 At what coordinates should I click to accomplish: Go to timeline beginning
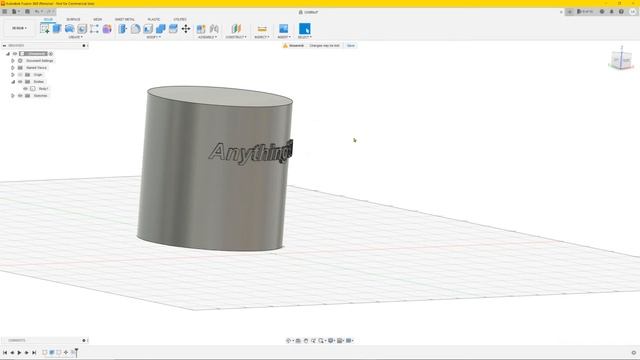[x=5, y=352]
